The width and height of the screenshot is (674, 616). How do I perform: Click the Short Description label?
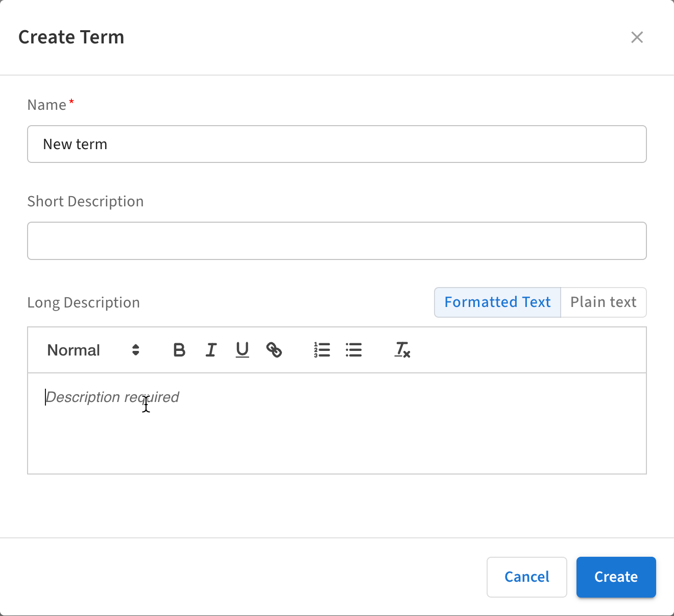tap(85, 202)
